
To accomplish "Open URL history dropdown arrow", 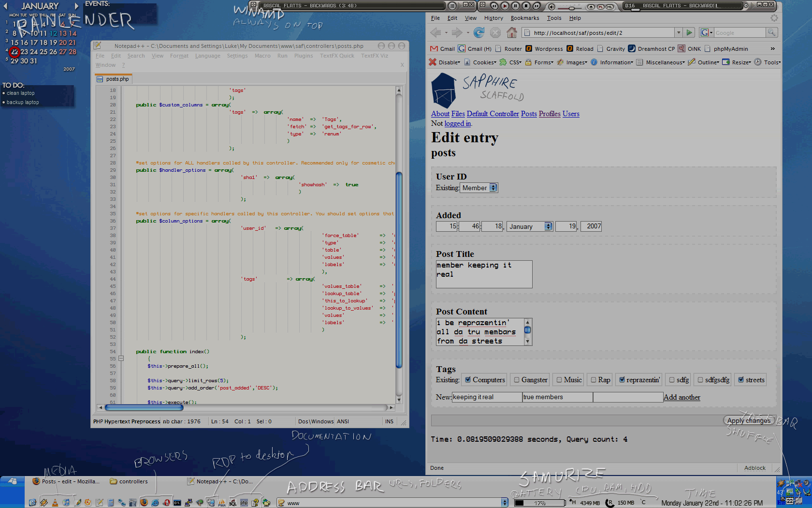I will pyautogui.click(x=679, y=32).
